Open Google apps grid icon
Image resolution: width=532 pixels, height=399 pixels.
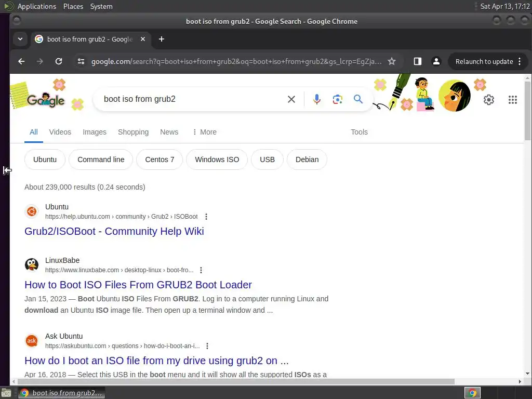coord(513,100)
